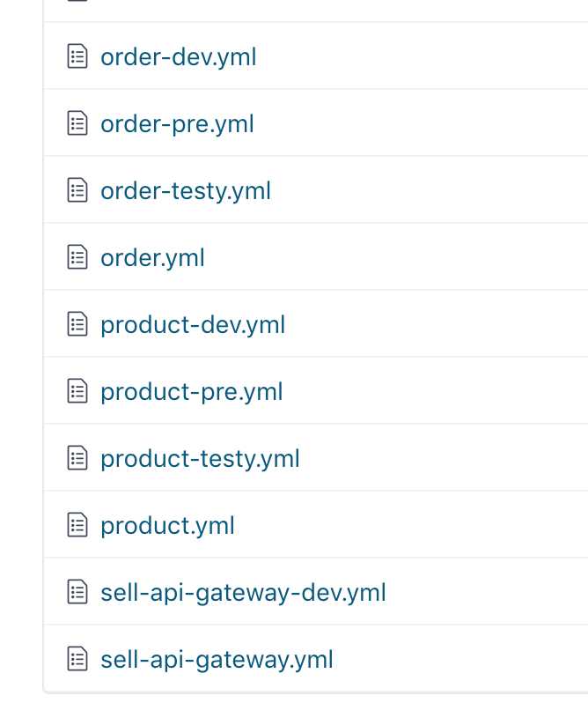Click the file icon beside sell-api-gateway.yml
Viewport: 588px width, 703px height.
pyautogui.click(x=77, y=659)
